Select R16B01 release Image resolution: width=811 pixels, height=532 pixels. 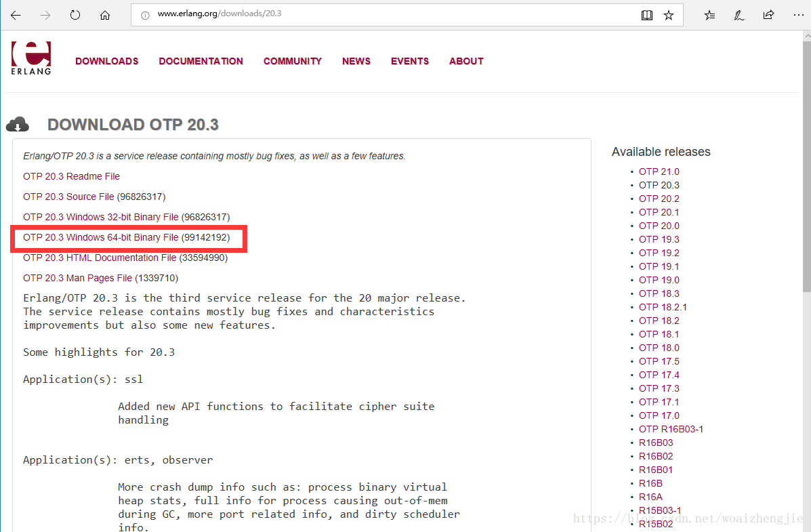tap(656, 470)
